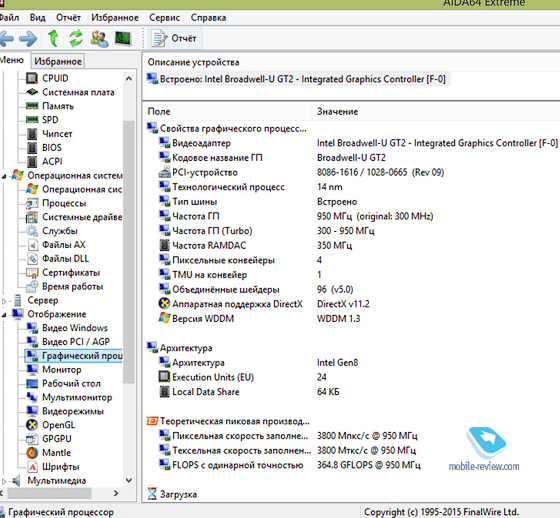Select the Execution Units (EU) row

(x=242, y=377)
